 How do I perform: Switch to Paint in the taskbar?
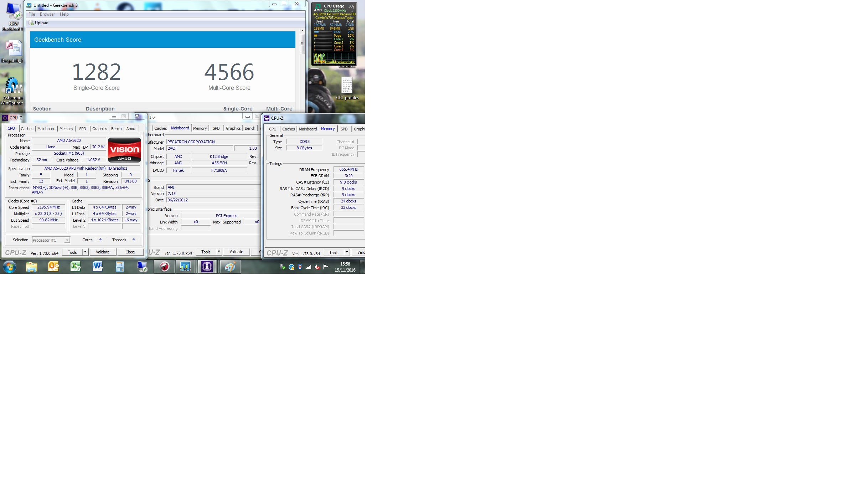pos(230,267)
